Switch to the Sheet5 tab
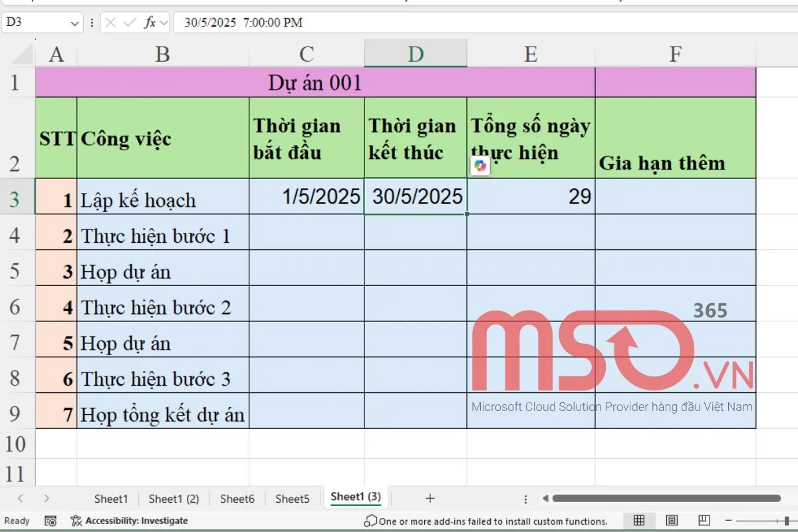This screenshot has height=532, width=798. point(293,497)
